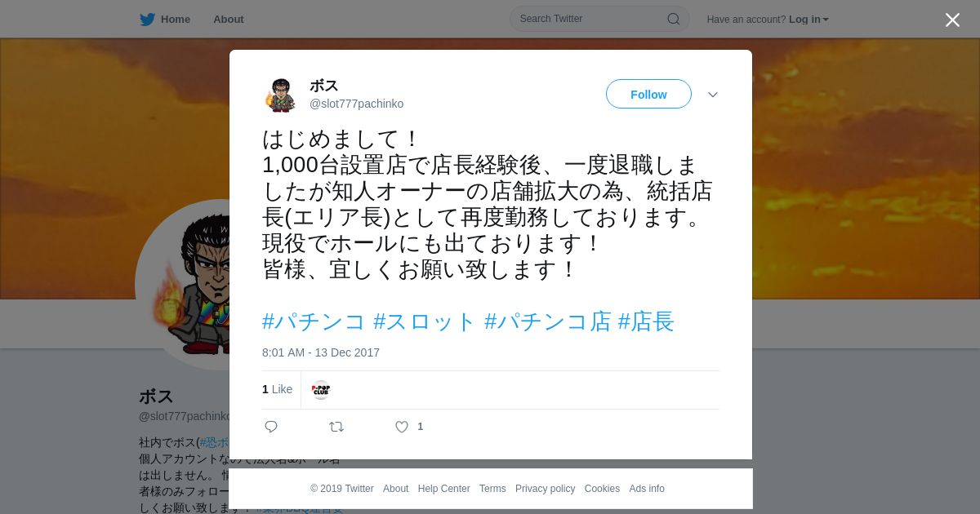980x514 pixels.
Task: Open the Log in dropdown
Action: pyautogui.click(x=808, y=20)
